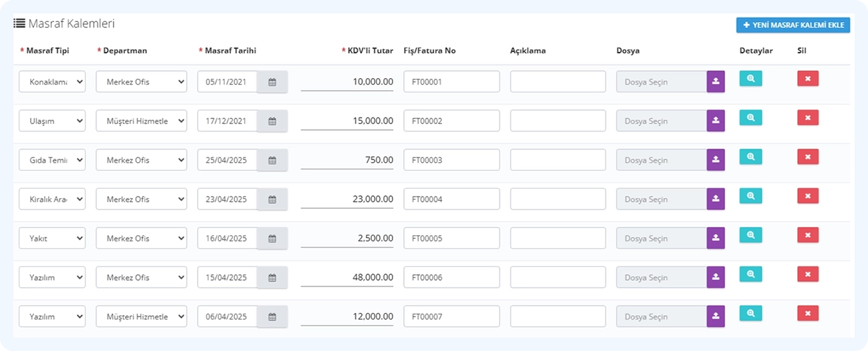Delete the FT00004 expense row

(x=808, y=196)
